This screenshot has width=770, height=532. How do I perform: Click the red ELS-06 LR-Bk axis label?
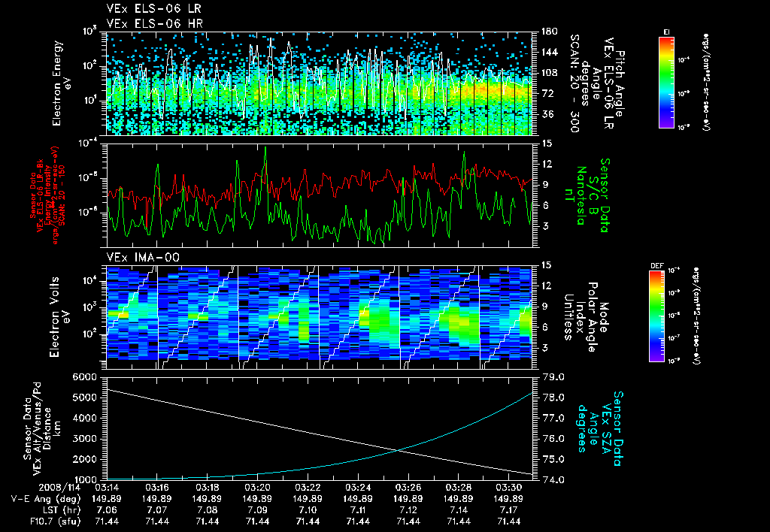[47, 196]
